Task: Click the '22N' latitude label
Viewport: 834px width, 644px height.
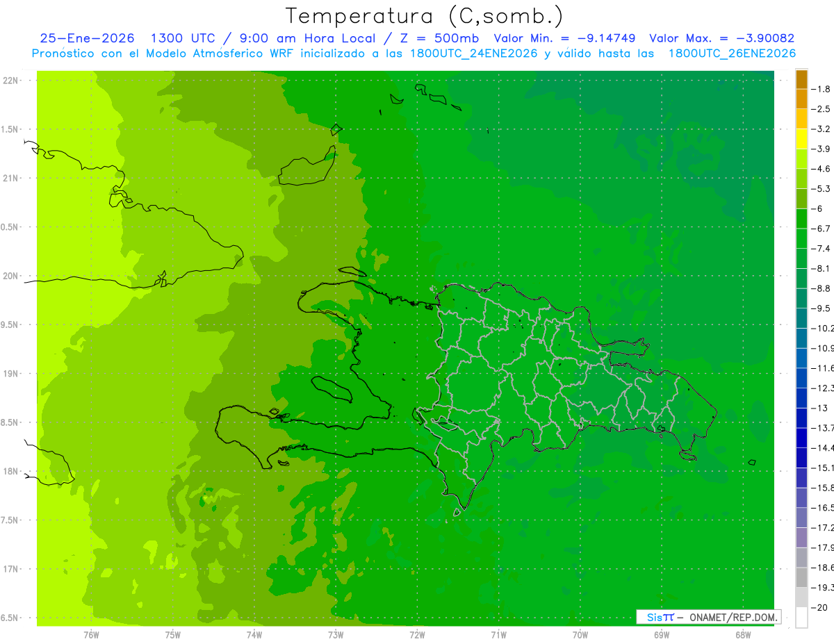Action: (x=10, y=81)
